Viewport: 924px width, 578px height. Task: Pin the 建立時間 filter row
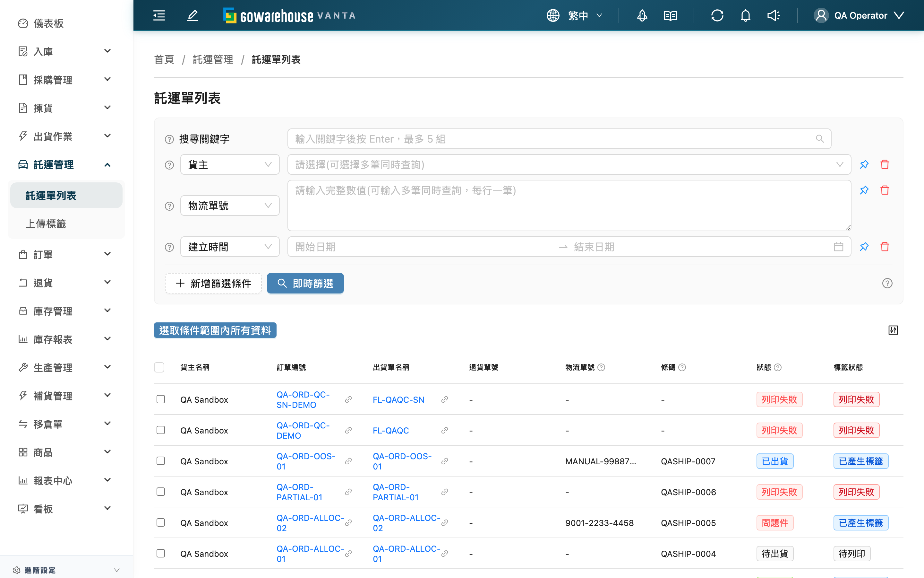click(x=864, y=247)
